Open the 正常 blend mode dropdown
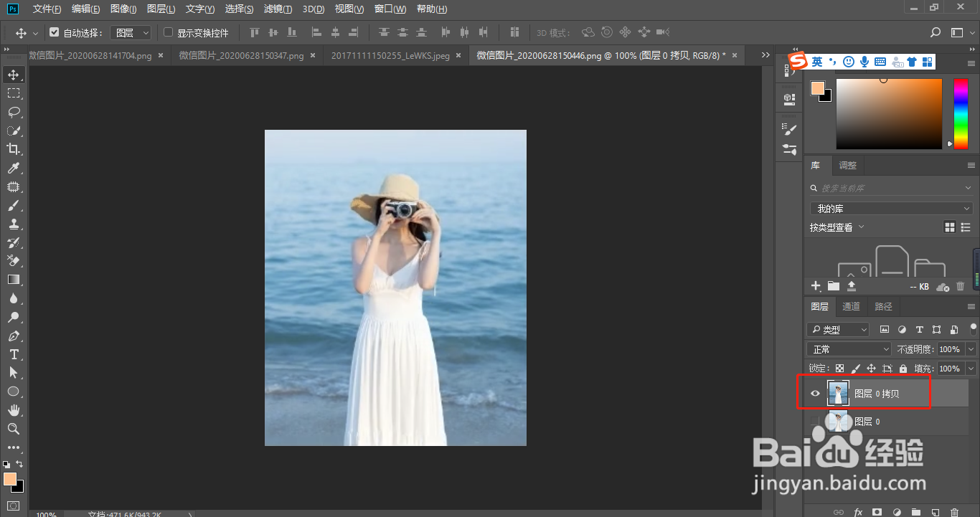The height and width of the screenshot is (517, 980). [x=849, y=349]
